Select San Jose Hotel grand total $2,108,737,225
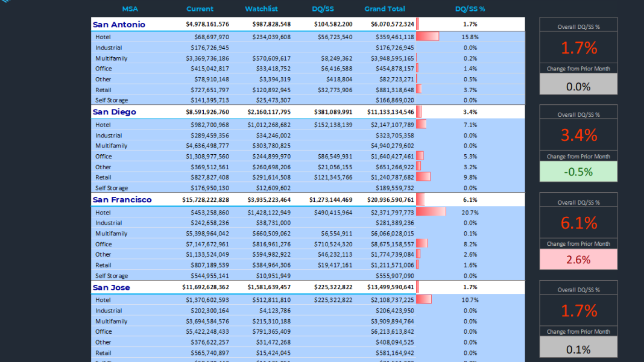The height and width of the screenshot is (362, 644). pyautogui.click(x=391, y=300)
